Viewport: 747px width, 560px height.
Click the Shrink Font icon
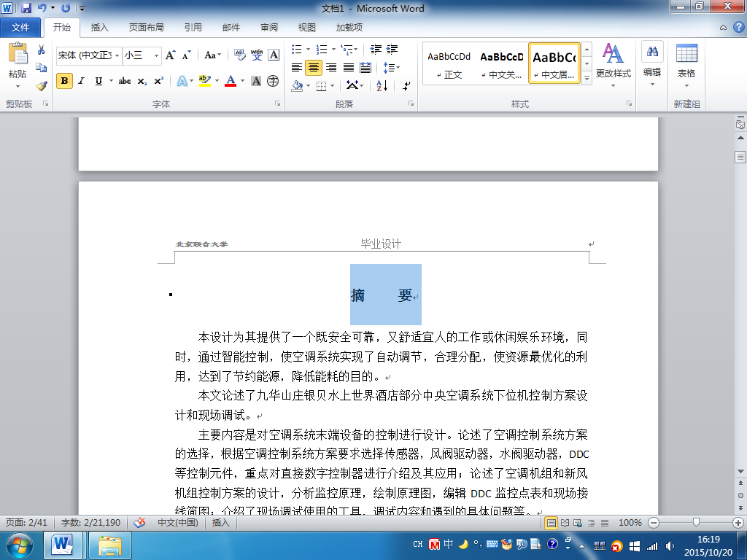tap(186, 55)
